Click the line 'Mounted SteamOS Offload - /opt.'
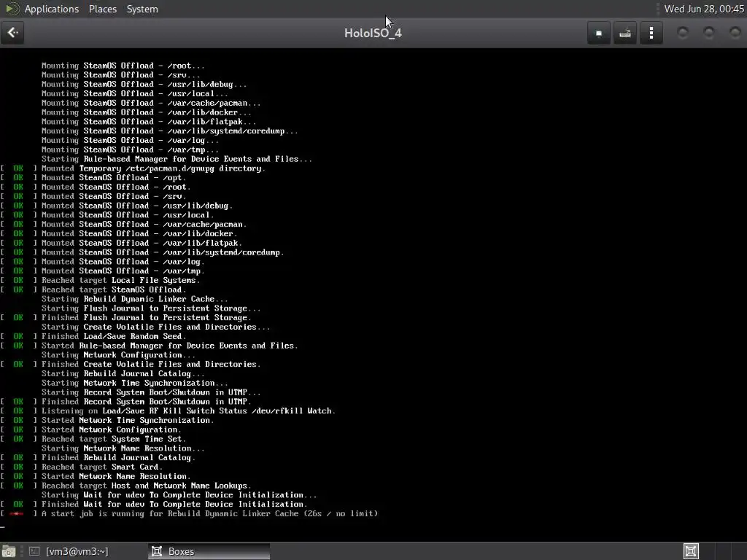This screenshot has height=560, width=747. [x=114, y=178]
